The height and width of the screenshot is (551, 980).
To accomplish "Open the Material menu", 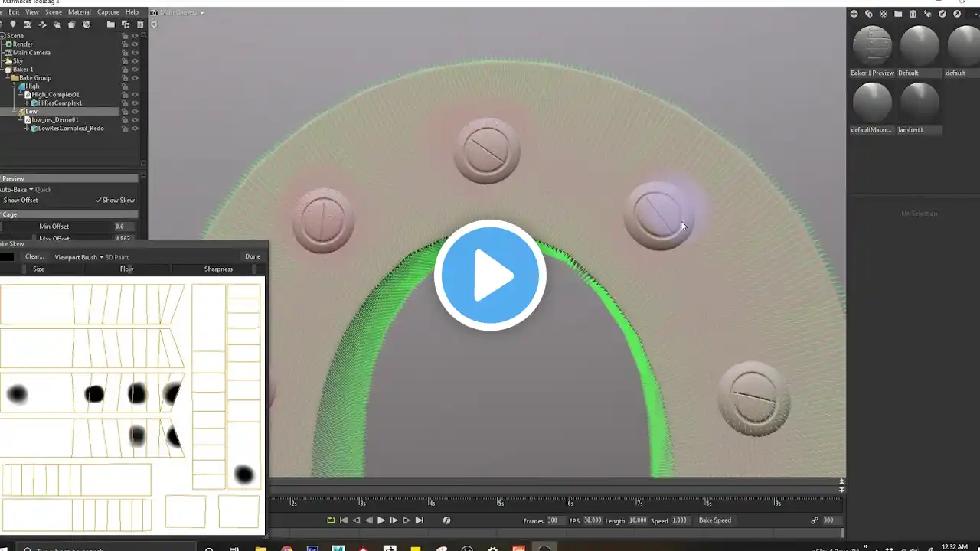I will [80, 12].
